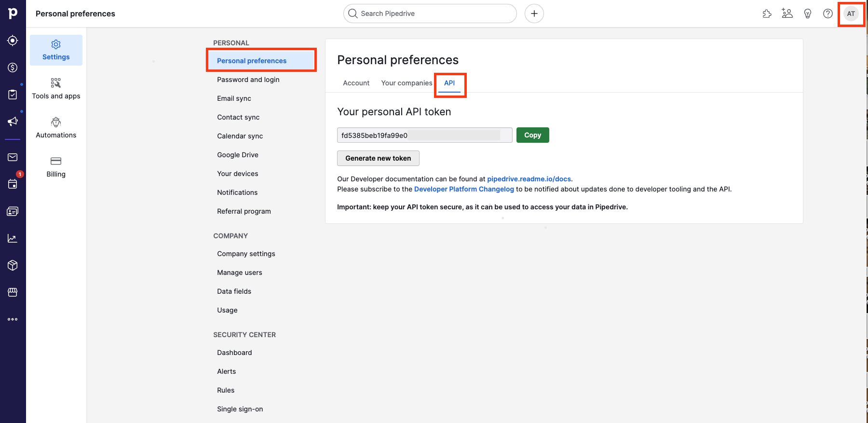Focus the Search Pipedrive field
The height and width of the screenshot is (423, 868).
click(430, 14)
